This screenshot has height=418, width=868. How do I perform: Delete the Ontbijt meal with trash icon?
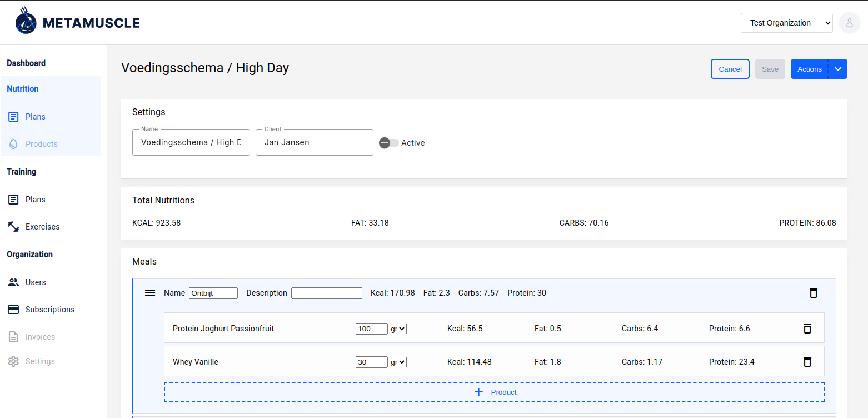pos(813,293)
